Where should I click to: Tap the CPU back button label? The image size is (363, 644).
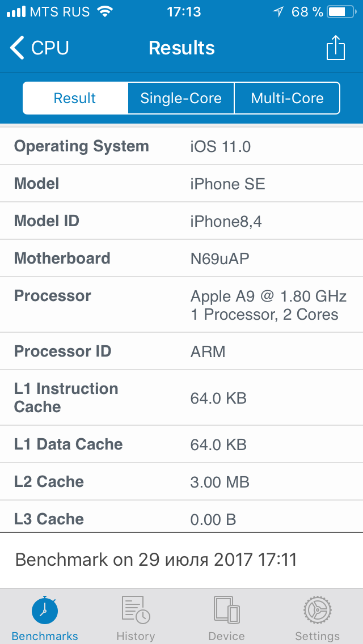pos(50,48)
